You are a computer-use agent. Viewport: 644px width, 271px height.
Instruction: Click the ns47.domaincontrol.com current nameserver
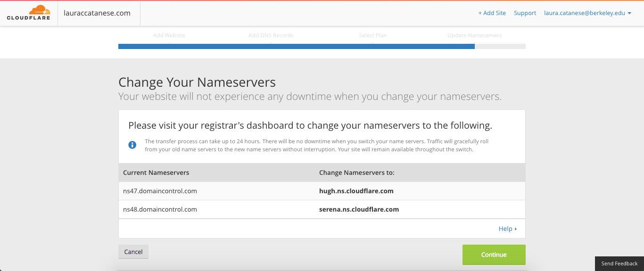coord(160,191)
